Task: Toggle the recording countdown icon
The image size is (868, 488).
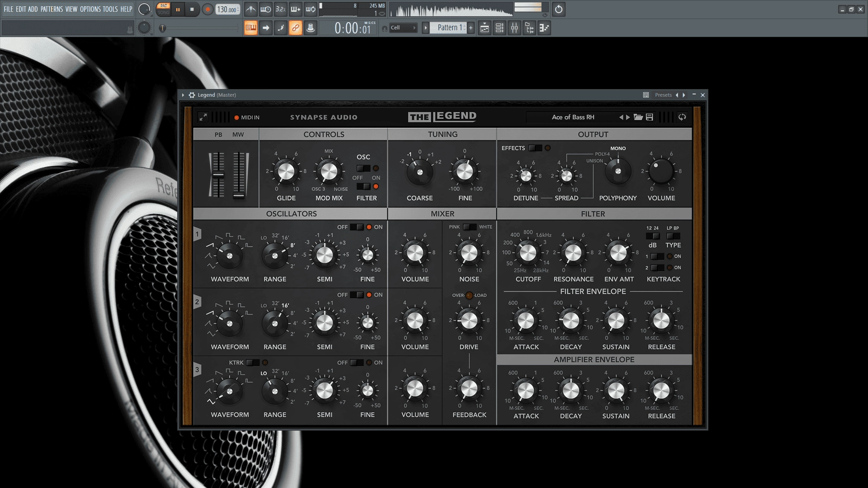Action: 280,9
